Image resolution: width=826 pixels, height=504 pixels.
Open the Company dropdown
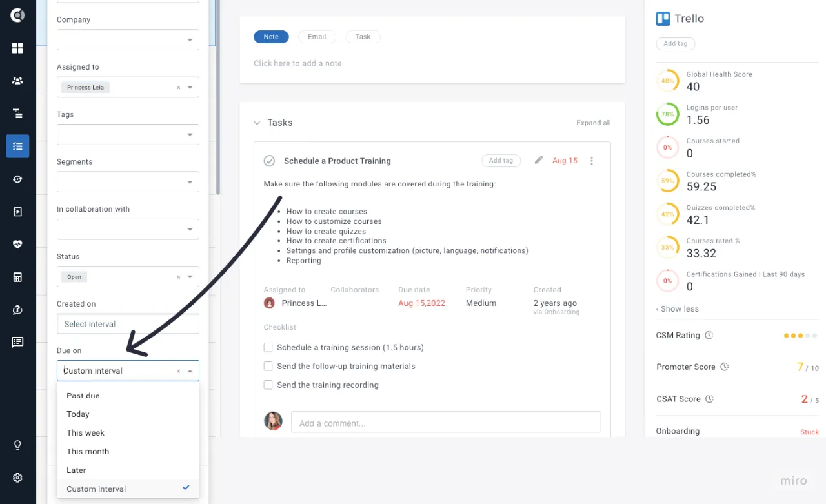pyautogui.click(x=128, y=40)
